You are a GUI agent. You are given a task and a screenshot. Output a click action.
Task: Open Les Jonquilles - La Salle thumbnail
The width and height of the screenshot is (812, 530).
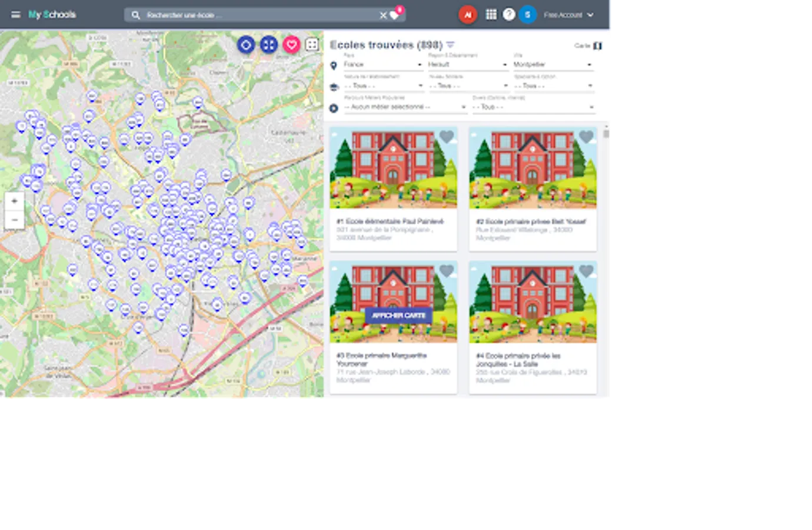click(533, 303)
